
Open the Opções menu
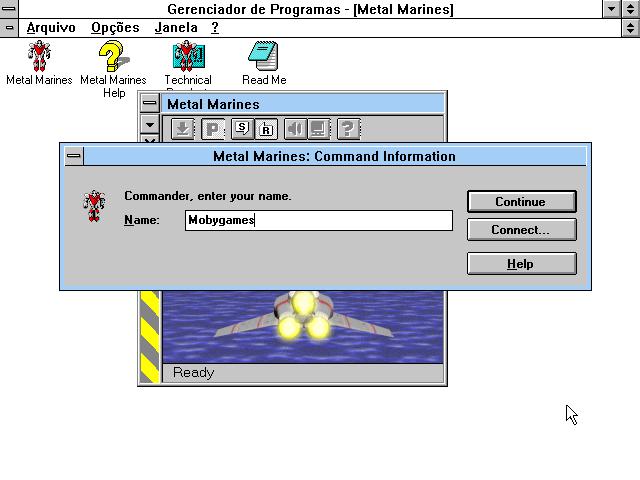(x=115, y=28)
